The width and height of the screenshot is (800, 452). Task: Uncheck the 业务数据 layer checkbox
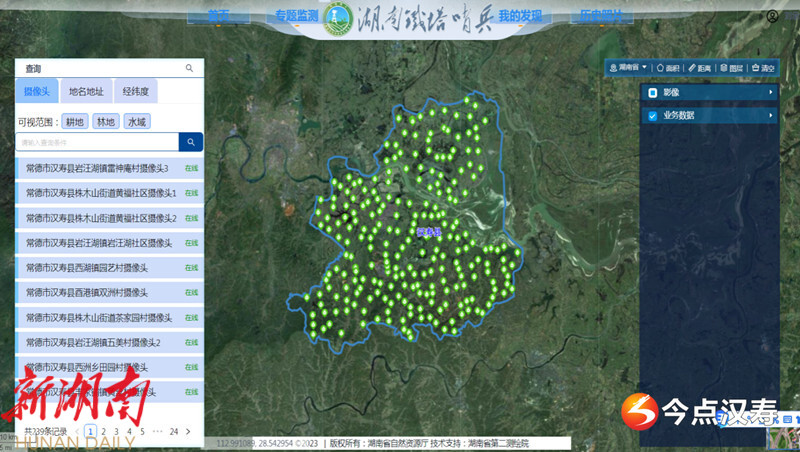(x=653, y=116)
